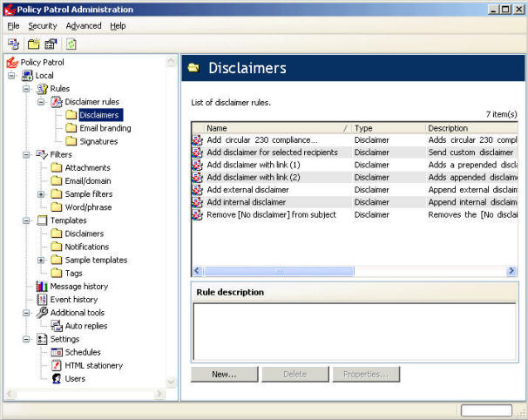528x420 pixels.
Task: Click the Schedules calendar icon
Action: [x=57, y=352]
